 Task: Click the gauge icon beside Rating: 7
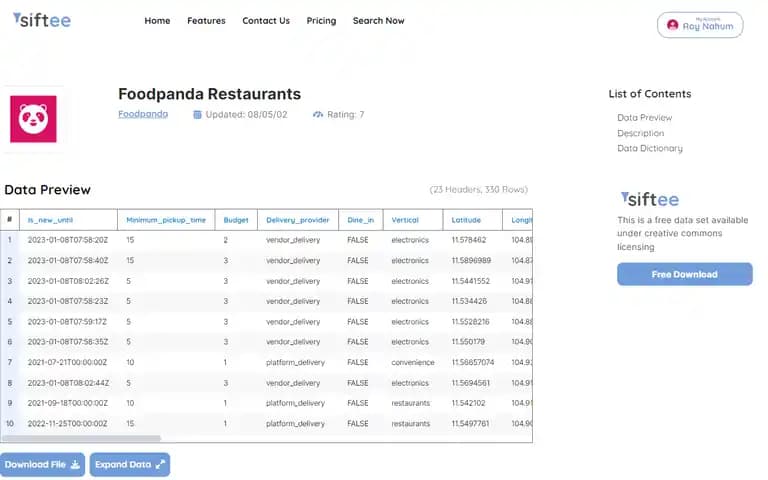coord(318,115)
